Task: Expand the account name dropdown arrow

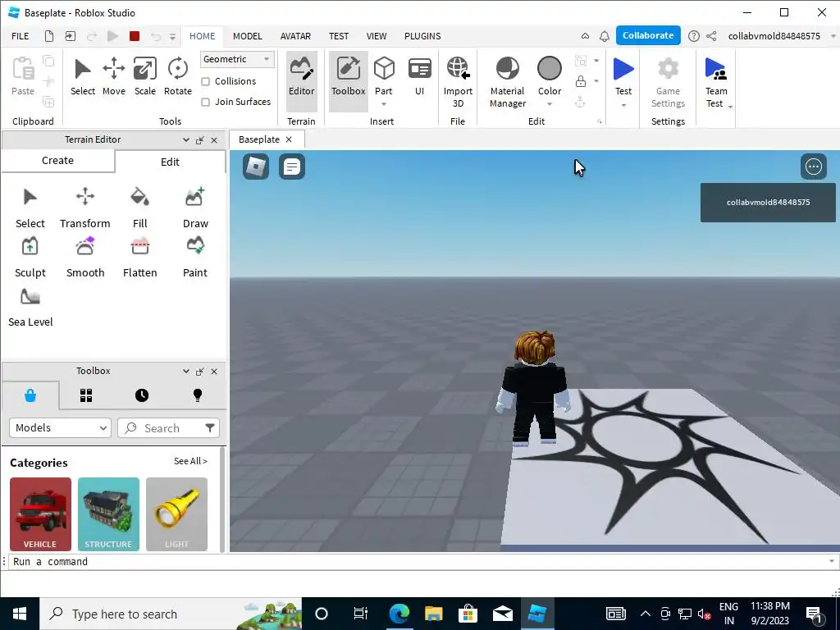Action: coord(833,36)
